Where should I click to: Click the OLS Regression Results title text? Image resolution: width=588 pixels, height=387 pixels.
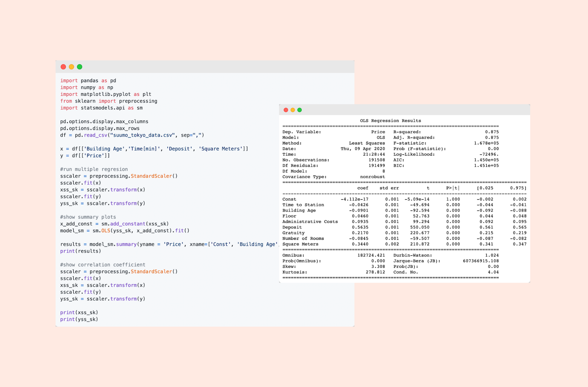point(390,121)
